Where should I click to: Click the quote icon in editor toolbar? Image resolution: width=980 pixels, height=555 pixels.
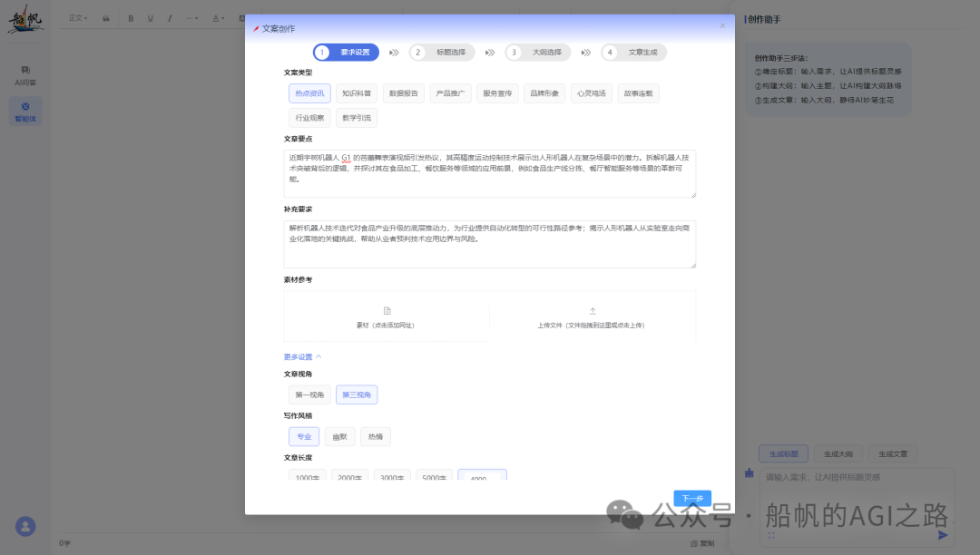(106, 18)
